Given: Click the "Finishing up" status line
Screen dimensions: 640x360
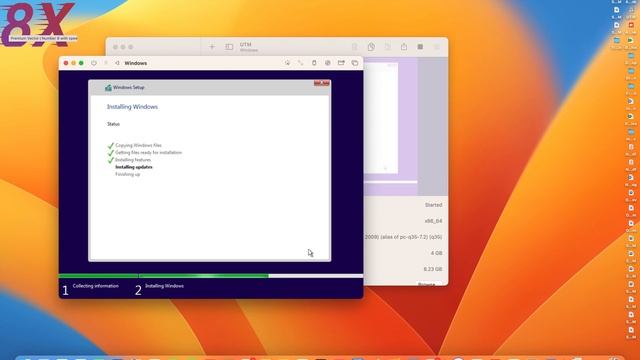Looking at the screenshot, I should pos(128,174).
